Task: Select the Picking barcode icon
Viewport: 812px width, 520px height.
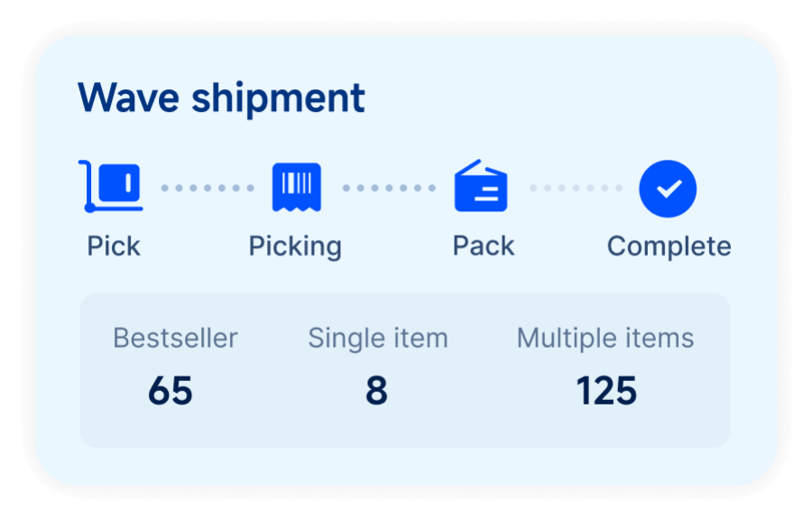Action: point(297,187)
